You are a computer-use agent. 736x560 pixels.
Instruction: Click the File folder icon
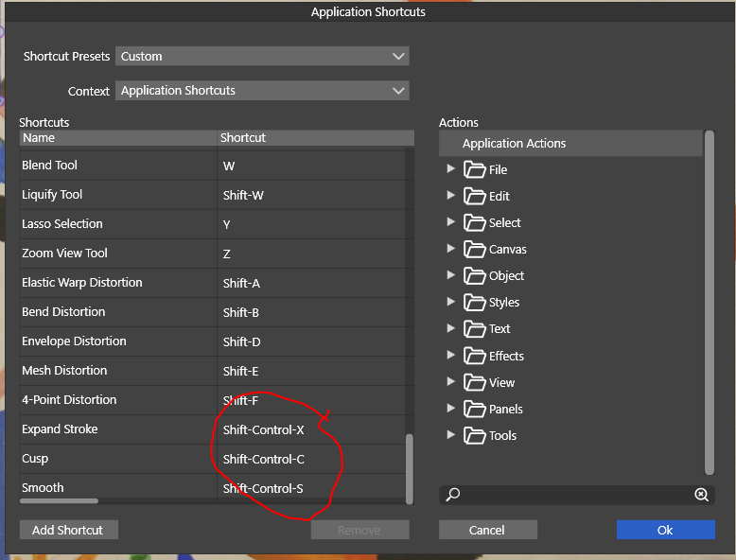point(474,169)
